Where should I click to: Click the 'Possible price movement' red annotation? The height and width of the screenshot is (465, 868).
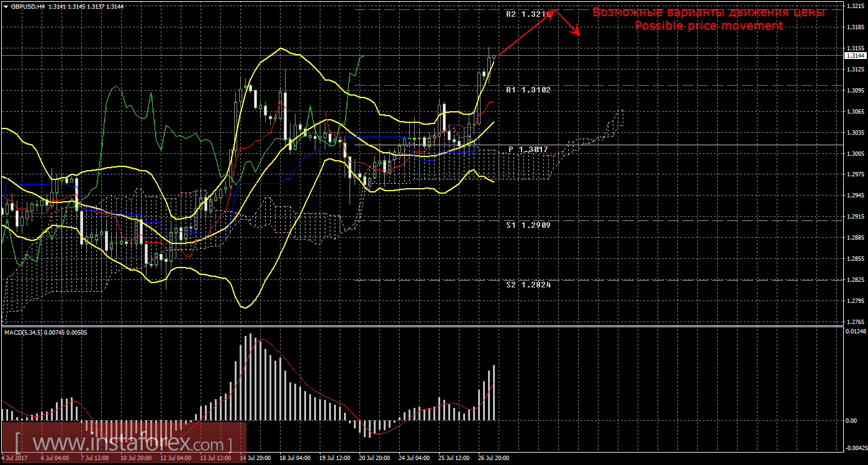710,25
